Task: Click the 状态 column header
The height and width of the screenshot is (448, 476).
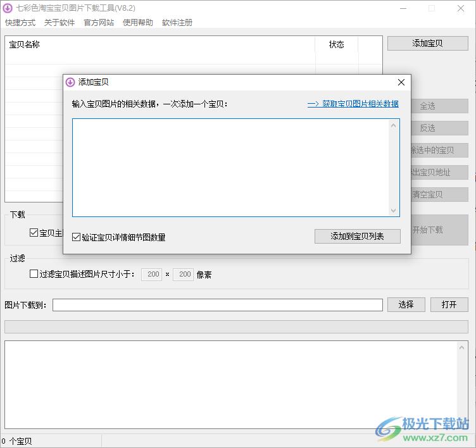Action: (336, 44)
